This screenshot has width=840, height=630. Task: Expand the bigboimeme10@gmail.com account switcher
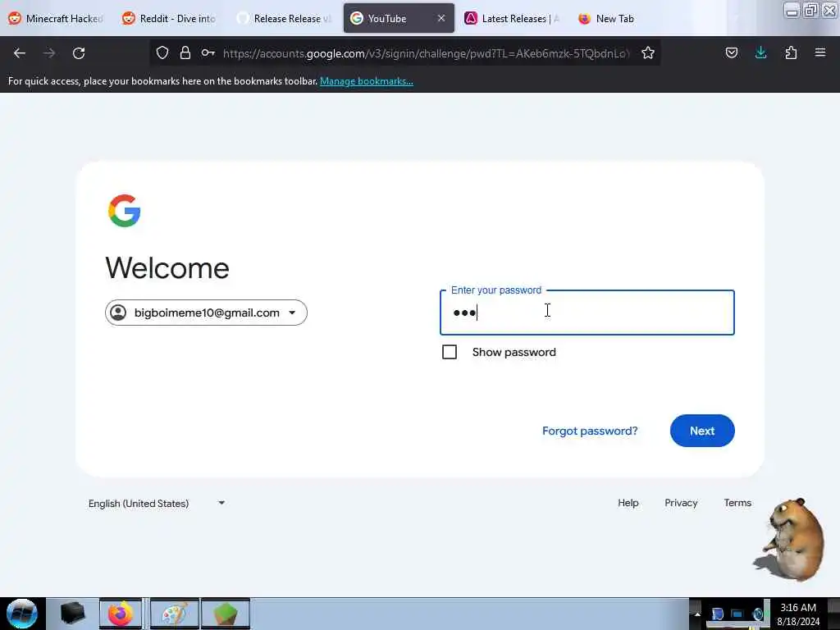pos(206,313)
